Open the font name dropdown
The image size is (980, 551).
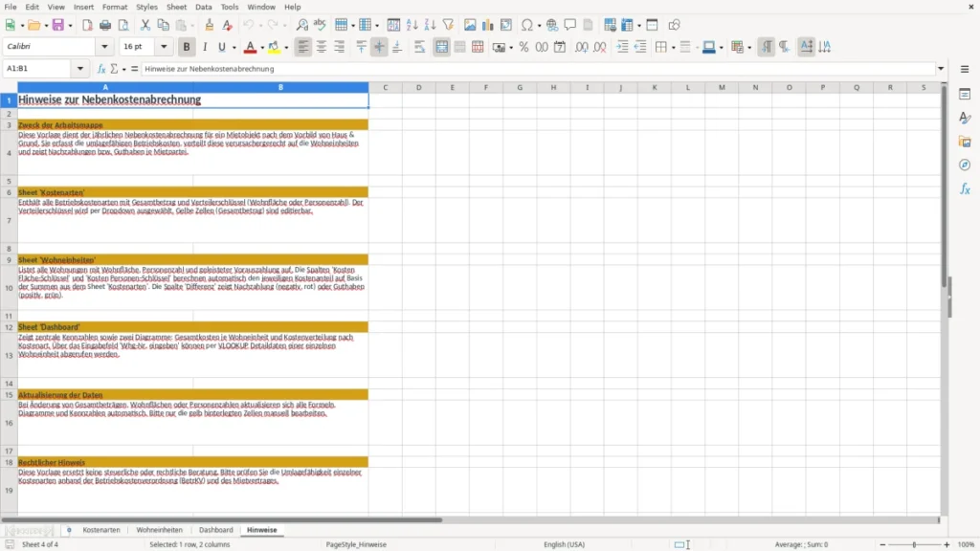point(104,46)
